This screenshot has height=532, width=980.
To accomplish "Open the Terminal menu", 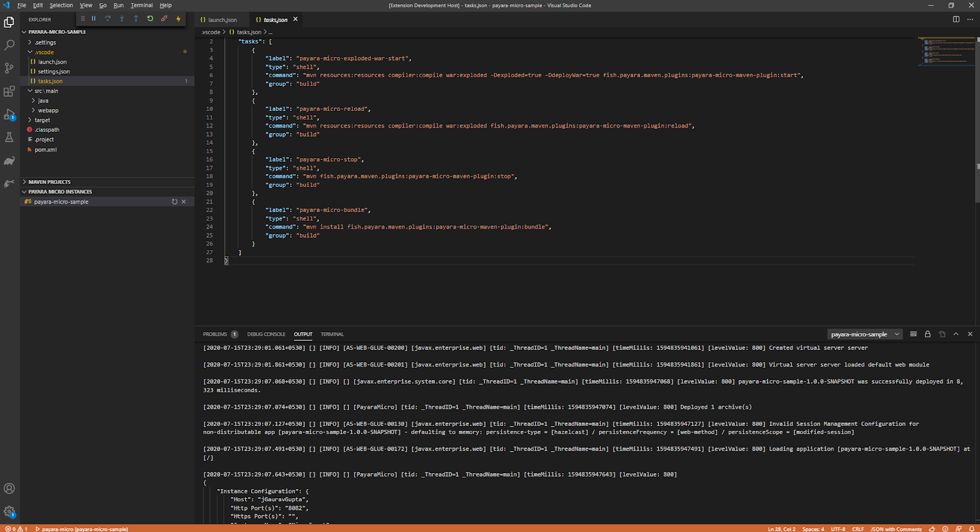I will [x=141, y=6].
